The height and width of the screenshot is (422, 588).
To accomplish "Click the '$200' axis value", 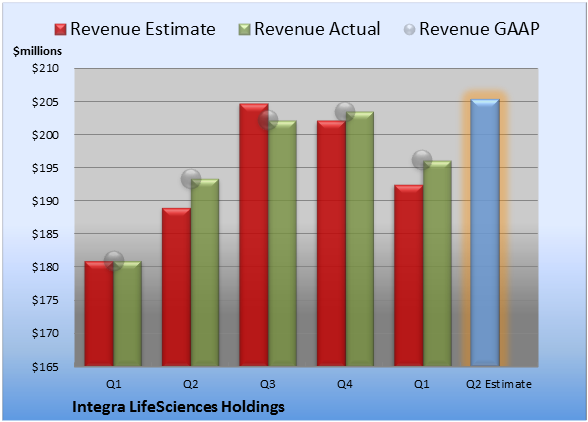I will 45,135.
